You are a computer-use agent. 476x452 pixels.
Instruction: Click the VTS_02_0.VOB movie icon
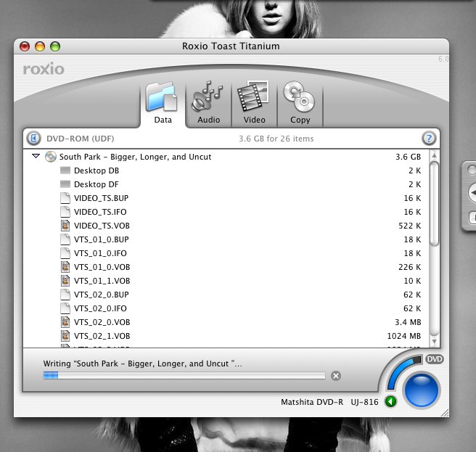tap(65, 322)
